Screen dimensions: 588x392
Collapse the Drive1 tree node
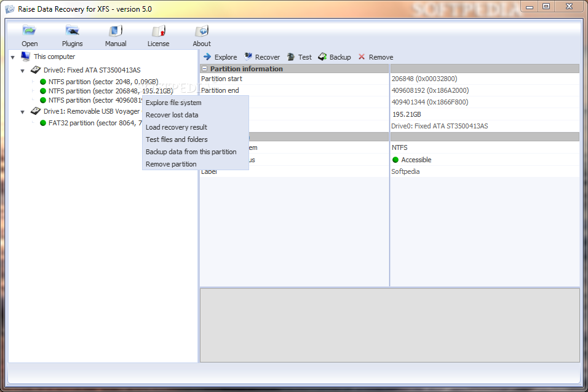click(23, 112)
